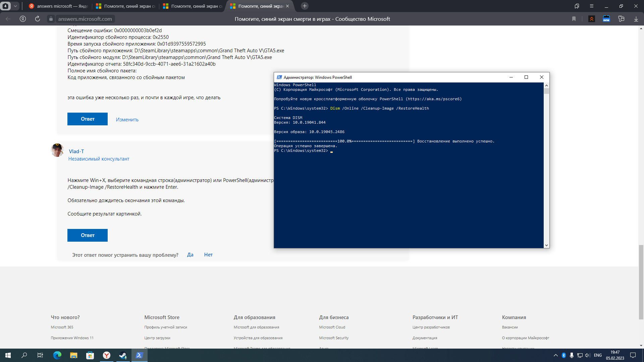Viewport: 644px width, 362px height.
Task: Answer 'Да' that the reply helped
Action: (190, 255)
